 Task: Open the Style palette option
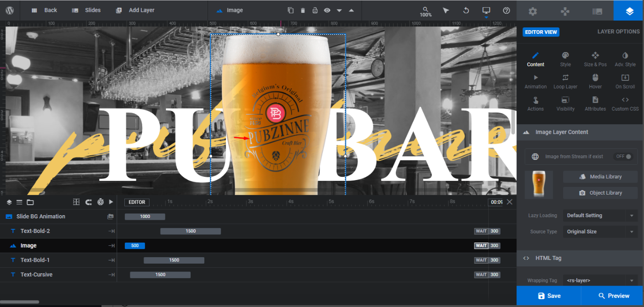pyautogui.click(x=565, y=59)
